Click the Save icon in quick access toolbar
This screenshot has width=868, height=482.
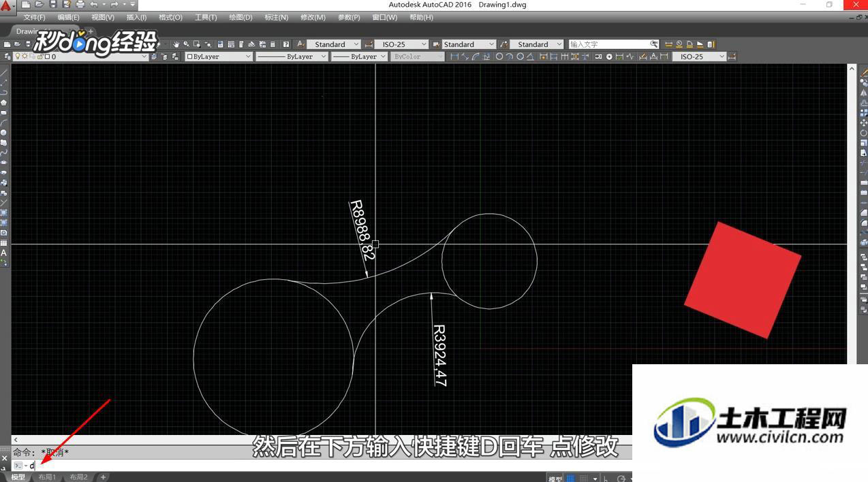click(53, 5)
